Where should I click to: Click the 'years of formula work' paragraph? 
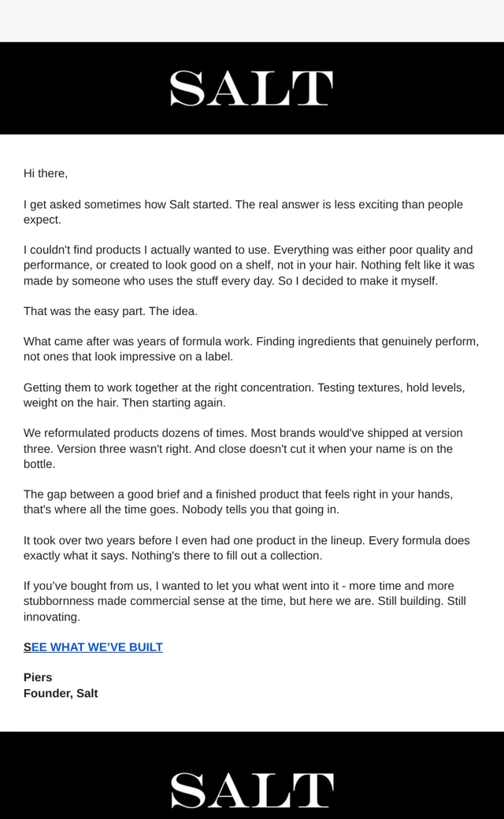pyautogui.click(x=251, y=349)
